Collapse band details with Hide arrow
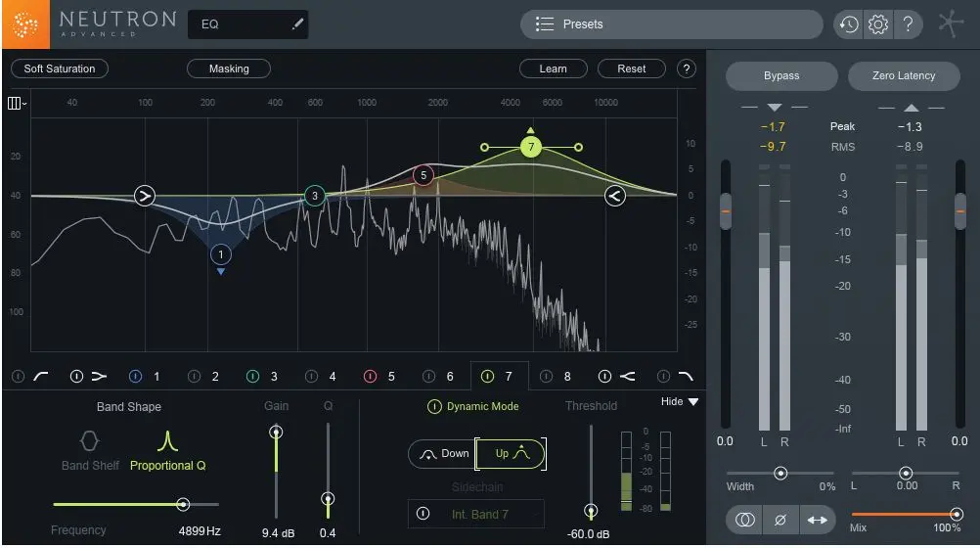The image size is (980, 548). [692, 402]
